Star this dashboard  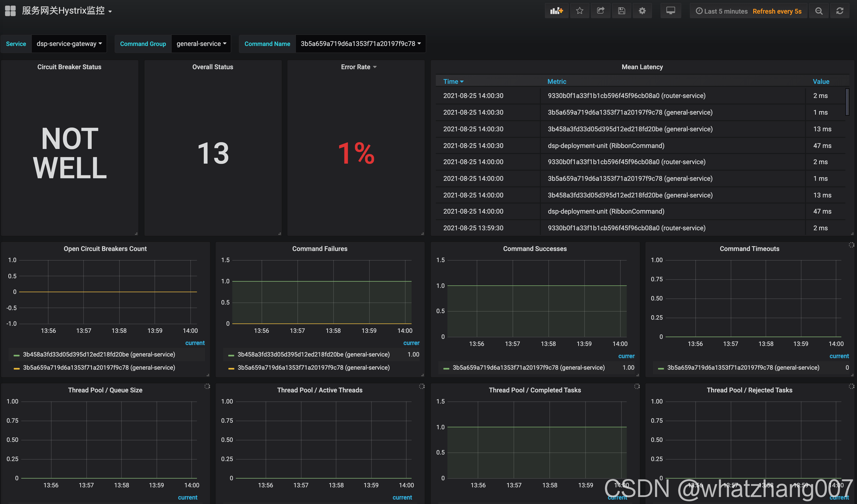[x=579, y=11]
